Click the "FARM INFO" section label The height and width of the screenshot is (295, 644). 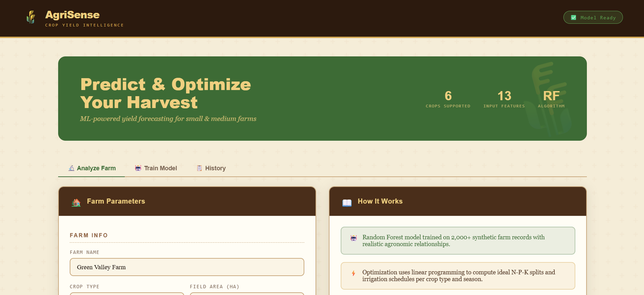89,235
